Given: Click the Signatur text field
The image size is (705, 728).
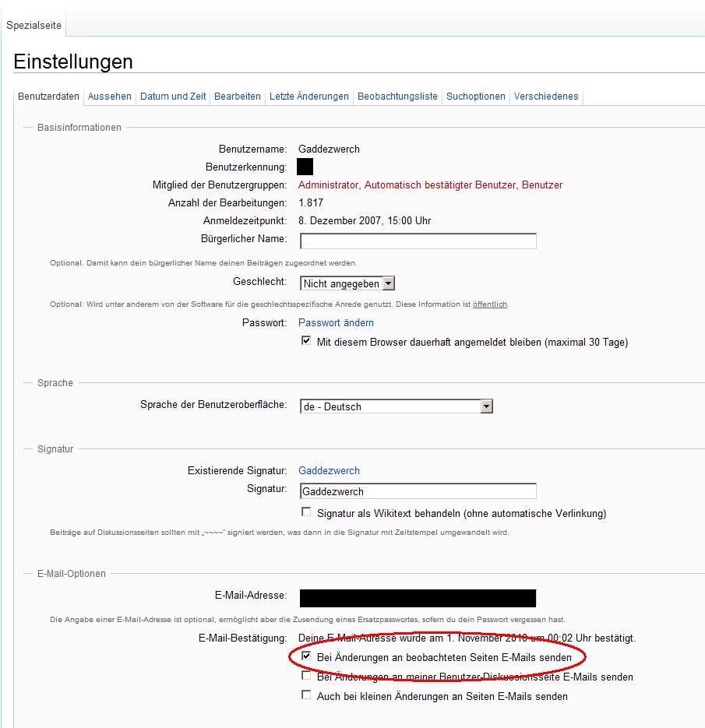Looking at the screenshot, I should click(418, 491).
